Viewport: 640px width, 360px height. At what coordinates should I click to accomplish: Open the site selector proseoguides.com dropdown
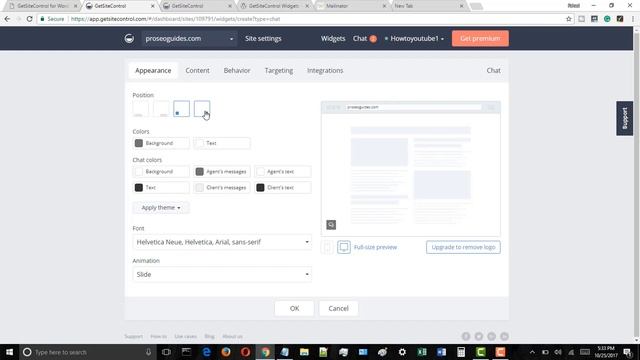(x=189, y=38)
